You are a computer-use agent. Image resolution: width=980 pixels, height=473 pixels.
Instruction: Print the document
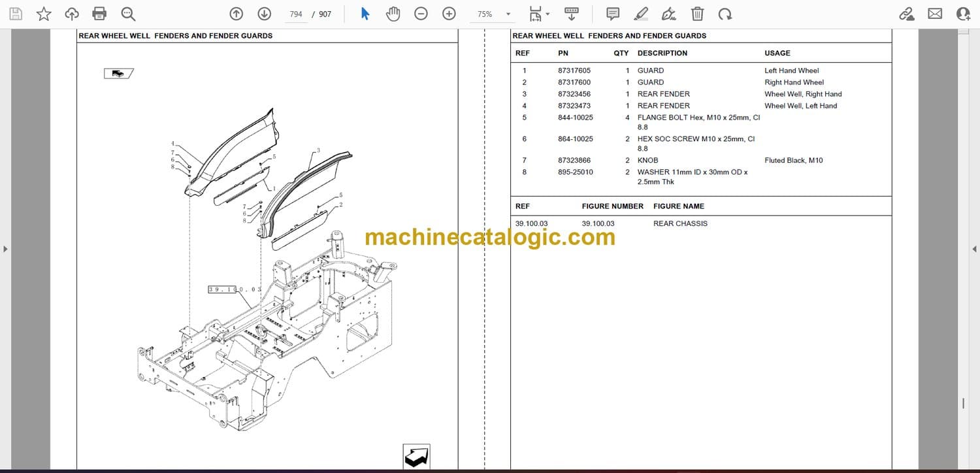(99, 14)
